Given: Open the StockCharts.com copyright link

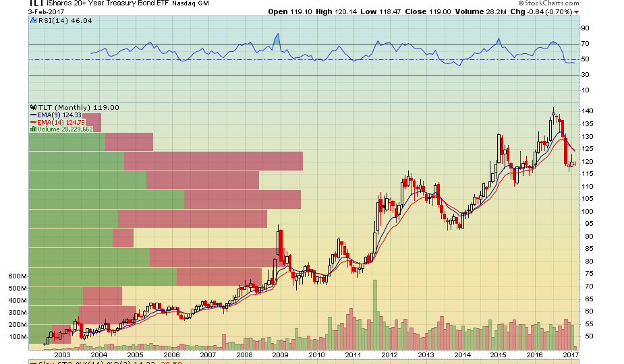Looking at the screenshot, I should pos(548,3).
